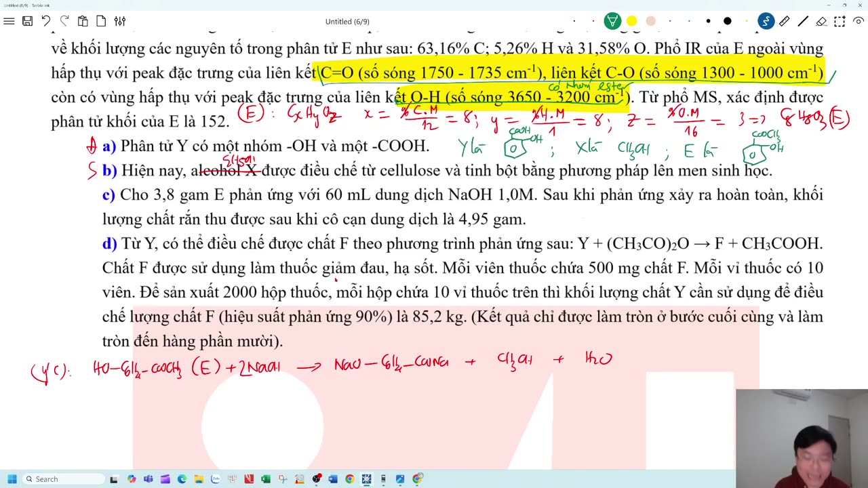Open Task View in taskbar
The image size is (868, 488).
(114, 479)
